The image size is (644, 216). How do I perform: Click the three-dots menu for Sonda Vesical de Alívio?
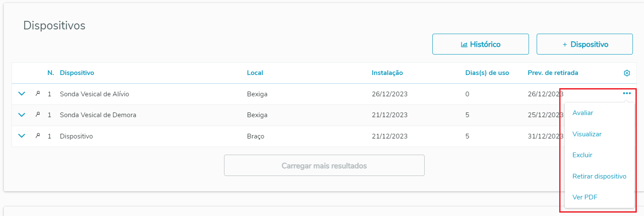(x=627, y=93)
